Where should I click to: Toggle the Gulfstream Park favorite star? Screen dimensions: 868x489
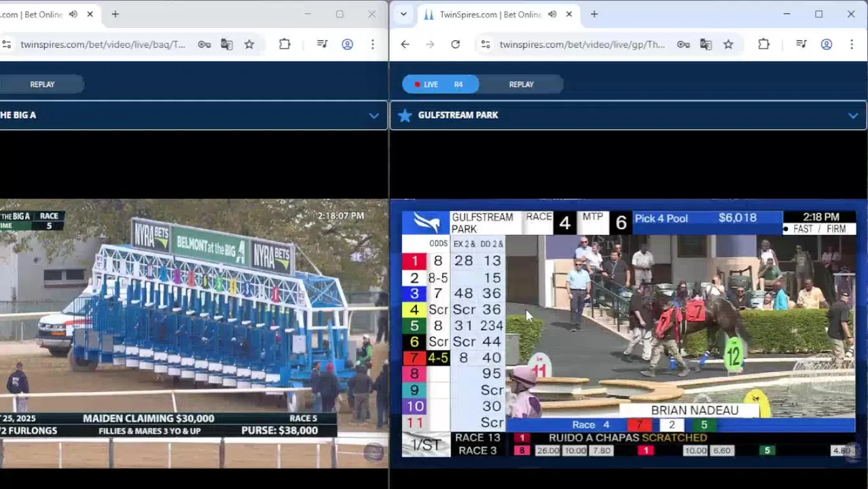(x=405, y=115)
